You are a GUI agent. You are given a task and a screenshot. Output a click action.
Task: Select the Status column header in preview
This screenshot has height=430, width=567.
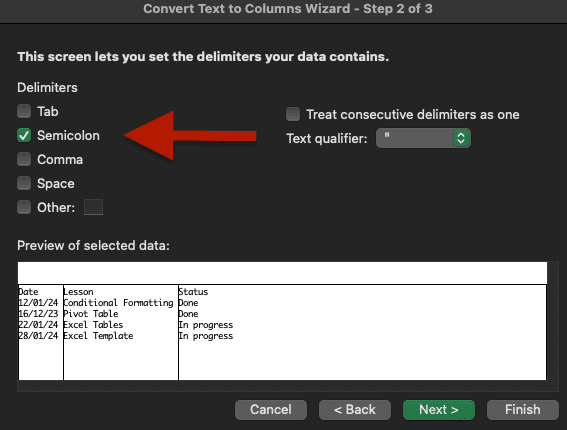tap(193, 292)
